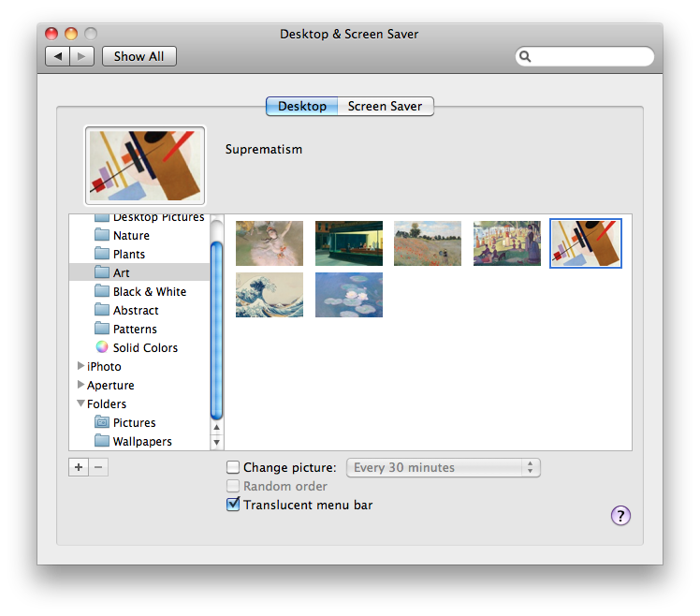The height and width of the screenshot is (616, 700).
Task: Expand the Aperture disclosure triangle
Action: 80,385
